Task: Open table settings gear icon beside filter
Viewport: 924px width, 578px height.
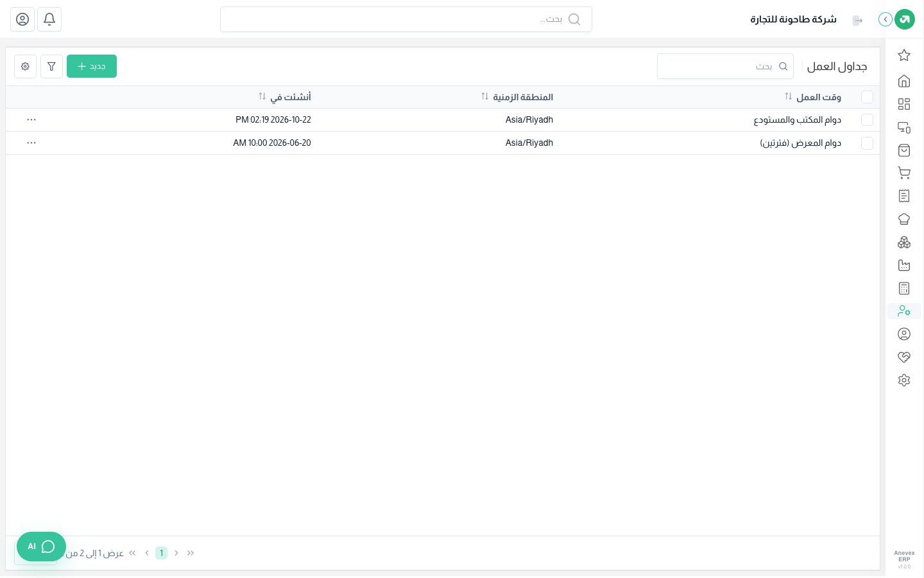Action: [25, 66]
